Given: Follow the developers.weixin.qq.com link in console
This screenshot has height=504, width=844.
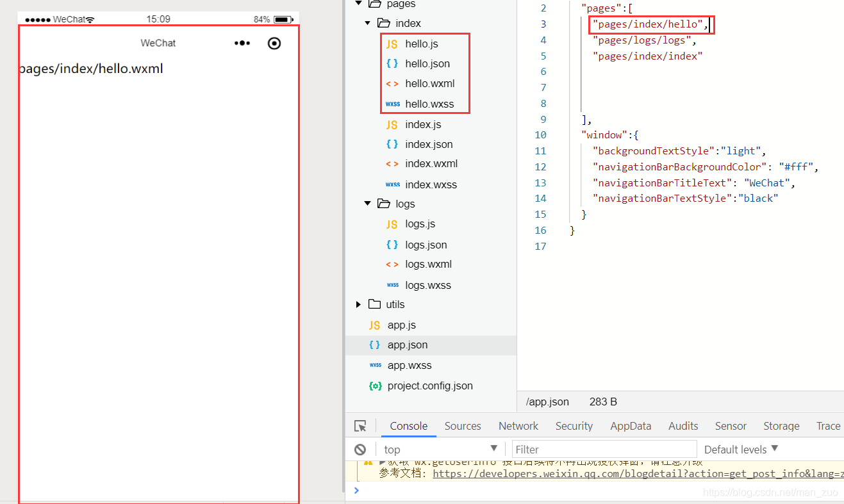Looking at the screenshot, I should 638,474.
